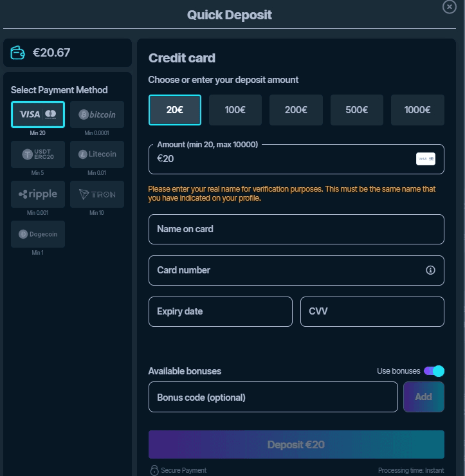
Task: Click the Amount input field
Action: (296, 159)
